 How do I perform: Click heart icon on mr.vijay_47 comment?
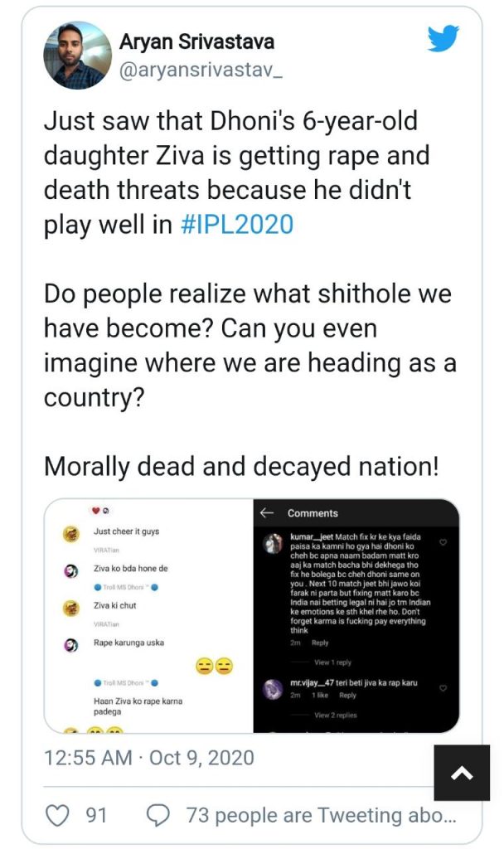point(443,688)
